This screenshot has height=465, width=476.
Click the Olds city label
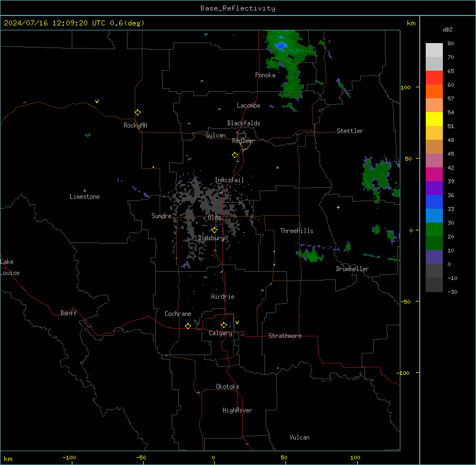coord(214,218)
